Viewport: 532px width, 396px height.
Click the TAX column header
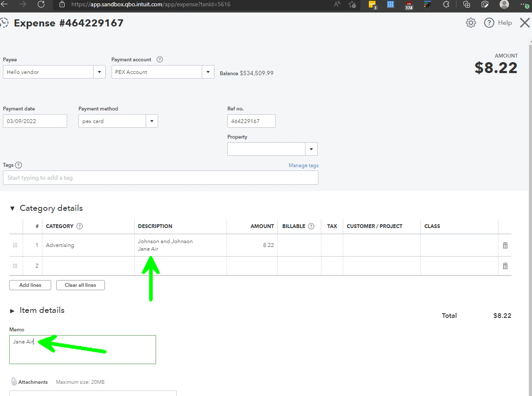[332, 226]
